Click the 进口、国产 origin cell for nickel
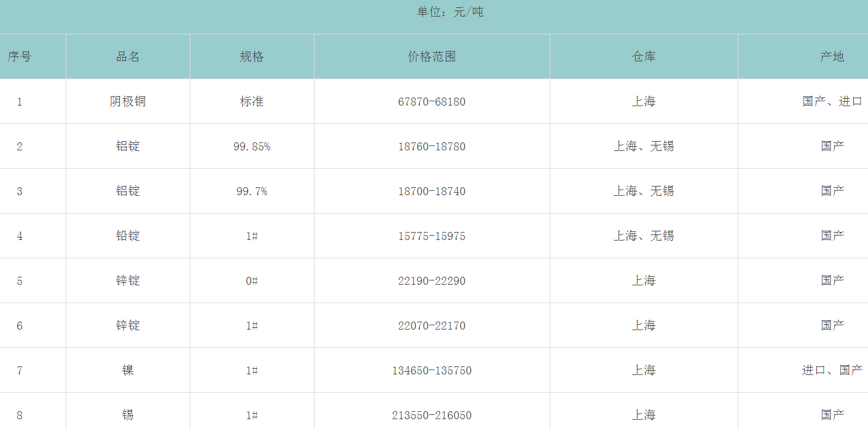 tap(832, 370)
